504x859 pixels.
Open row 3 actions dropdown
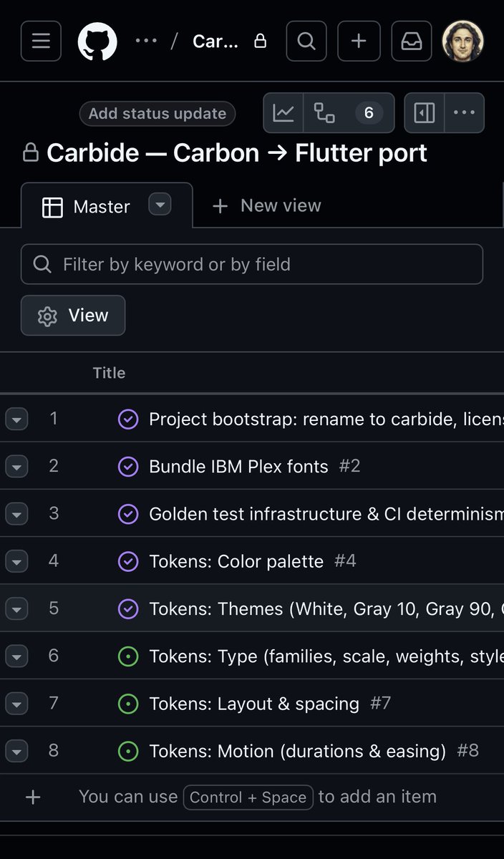(x=16, y=513)
